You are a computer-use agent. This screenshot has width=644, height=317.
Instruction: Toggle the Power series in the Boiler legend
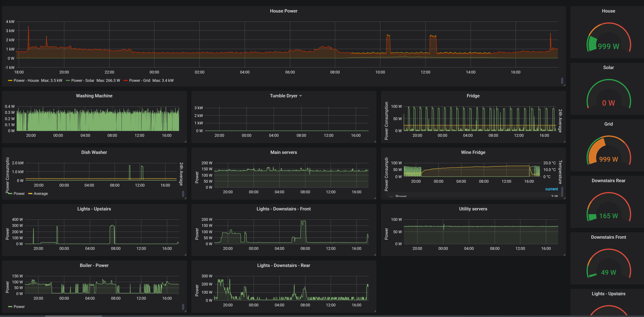[19, 307]
